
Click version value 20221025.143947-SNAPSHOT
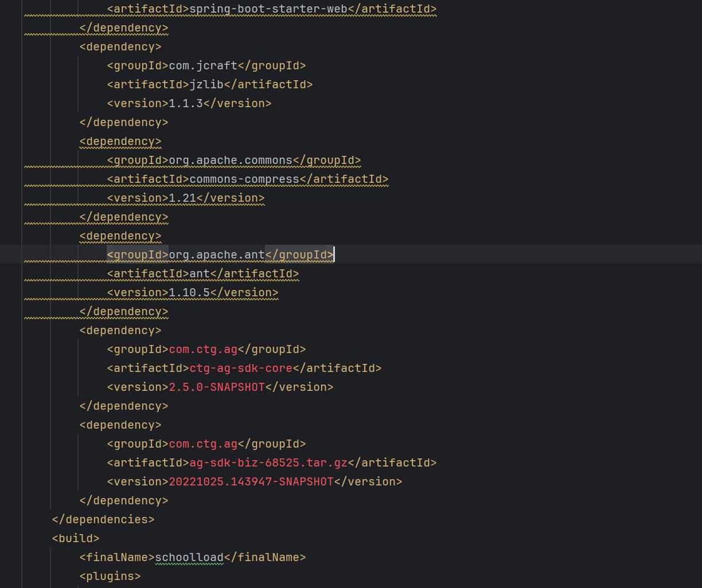pos(251,481)
